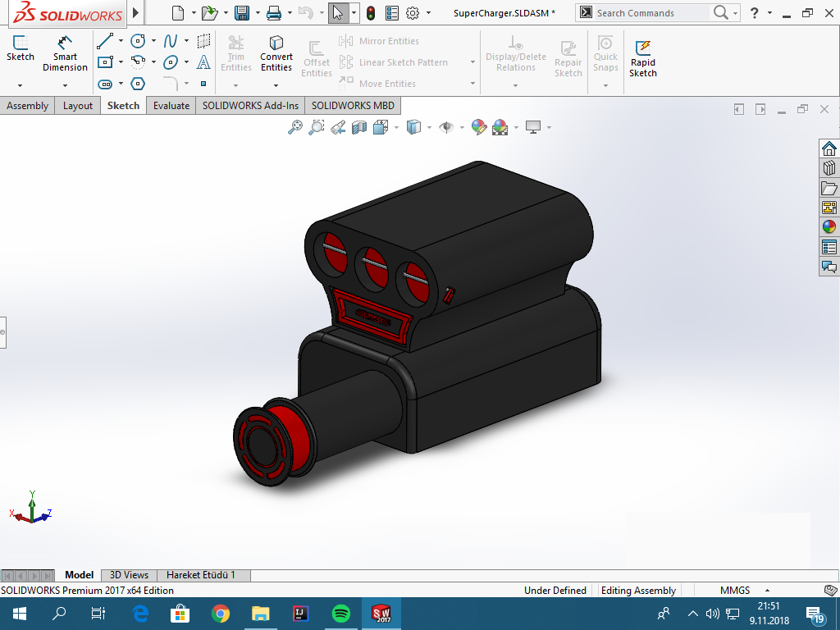Open Google Chrome from taskbar

[220, 614]
